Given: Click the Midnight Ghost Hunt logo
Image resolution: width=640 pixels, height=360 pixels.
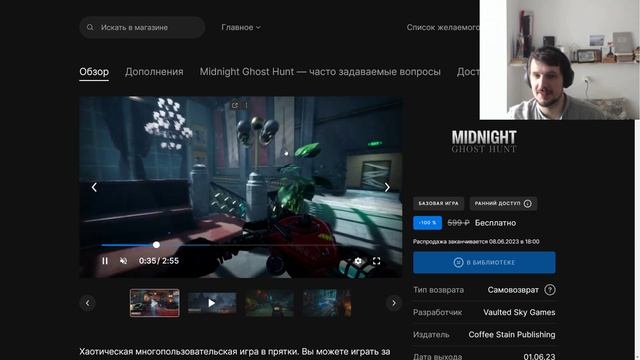Looking at the screenshot, I should click(x=484, y=141).
